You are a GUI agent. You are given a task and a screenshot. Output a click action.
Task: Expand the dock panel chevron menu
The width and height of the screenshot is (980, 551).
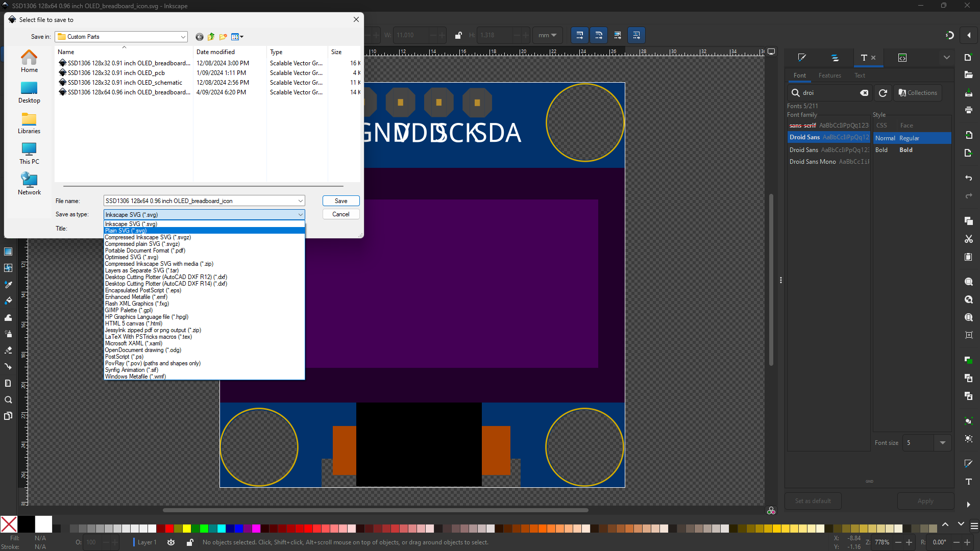pyautogui.click(x=947, y=58)
